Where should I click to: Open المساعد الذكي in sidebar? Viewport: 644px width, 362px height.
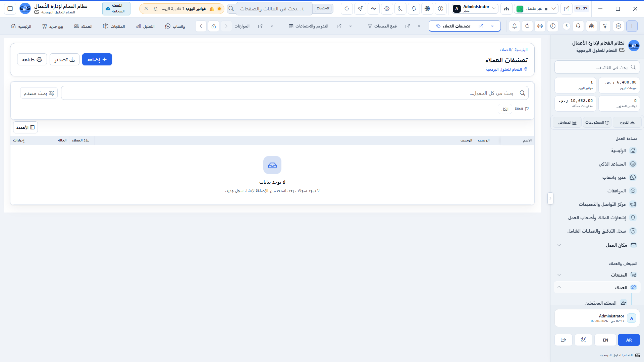(x=597, y=164)
